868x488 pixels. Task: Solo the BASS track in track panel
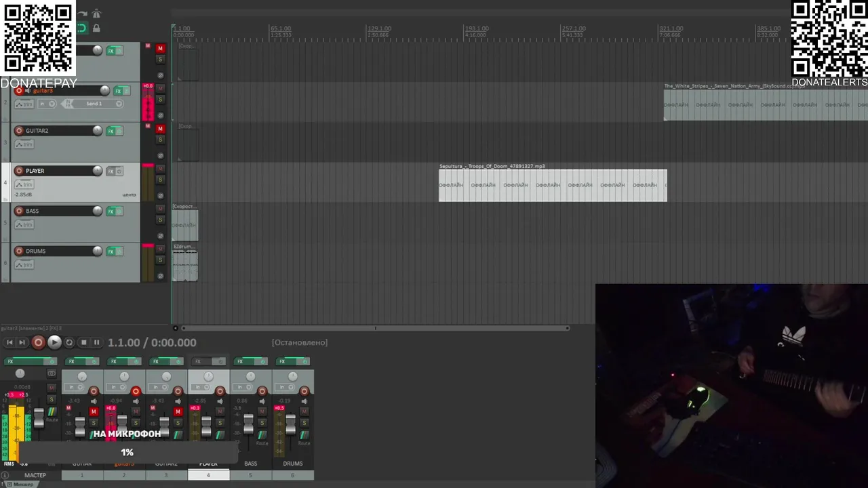point(161,220)
